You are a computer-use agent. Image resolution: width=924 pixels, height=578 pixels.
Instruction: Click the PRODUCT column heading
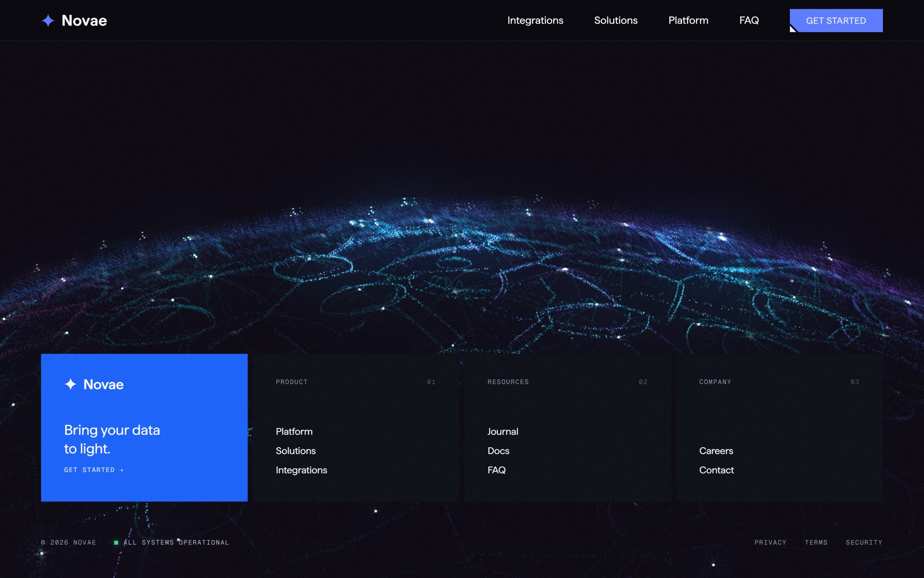point(292,382)
